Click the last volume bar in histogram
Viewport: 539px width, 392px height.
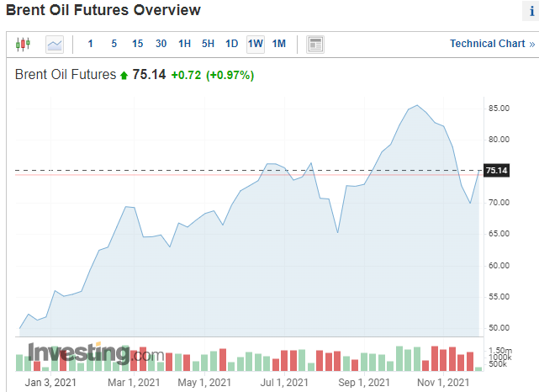pos(479,368)
